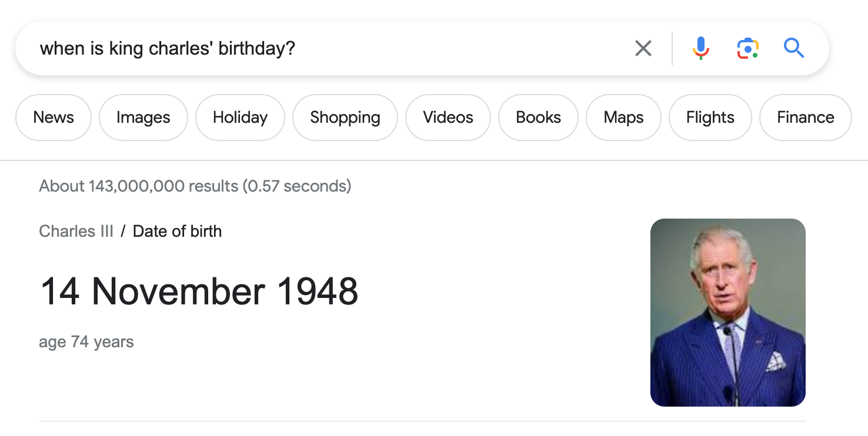Click the 14 November 1948 answer heading
The height and width of the screenshot is (436, 868).
pyautogui.click(x=199, y=291)
